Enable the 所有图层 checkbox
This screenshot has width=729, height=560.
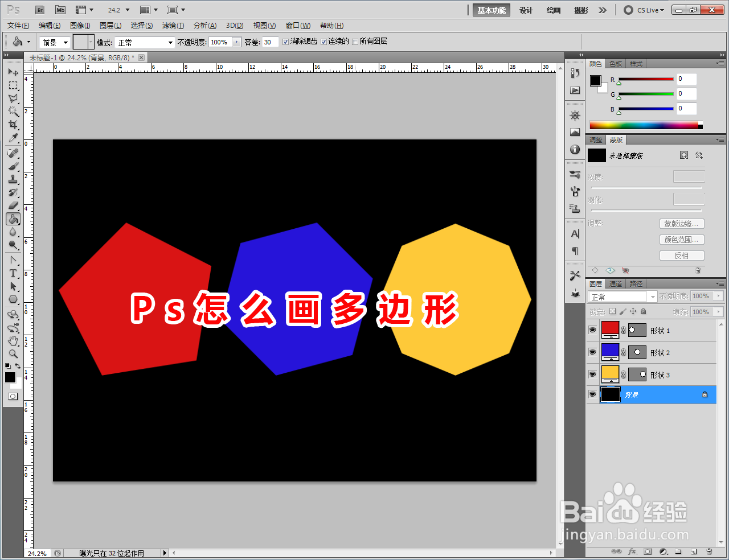tap(356, 41)
